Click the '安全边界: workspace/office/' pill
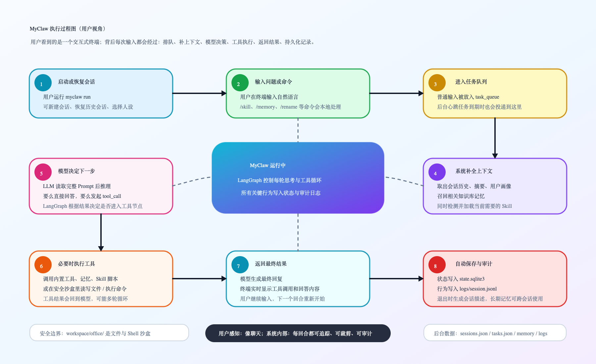 coord(109,333)
